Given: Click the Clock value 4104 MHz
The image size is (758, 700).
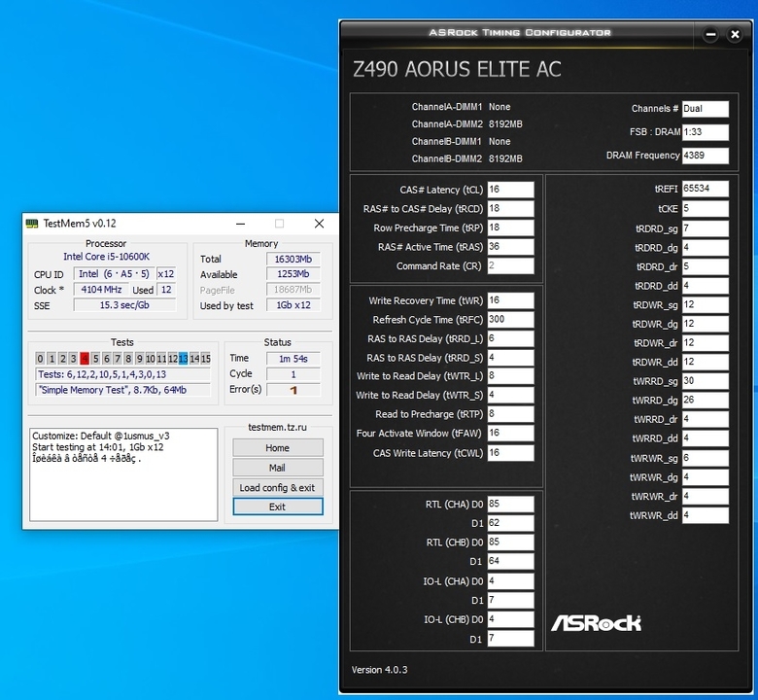Looking at the screenshot, I should point(101,290).
